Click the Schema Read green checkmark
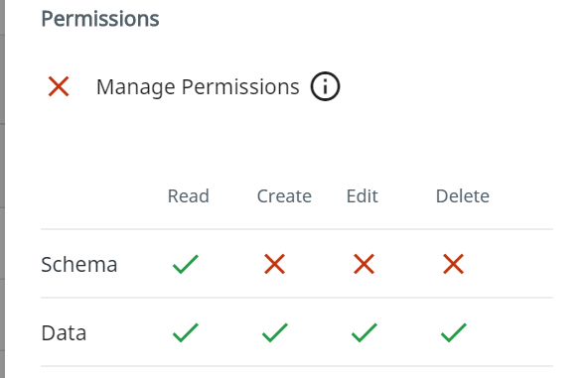588x378 pixels. [186, 264]
